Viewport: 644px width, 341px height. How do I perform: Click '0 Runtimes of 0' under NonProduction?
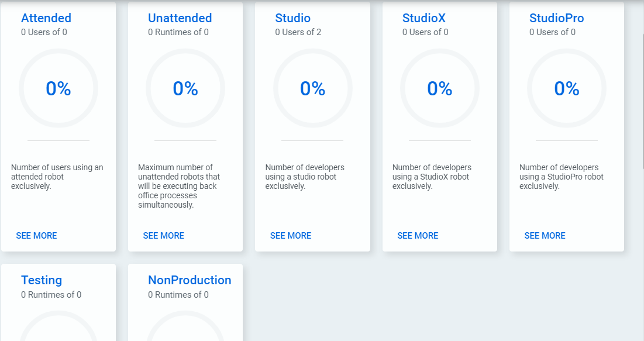(178, 295)
